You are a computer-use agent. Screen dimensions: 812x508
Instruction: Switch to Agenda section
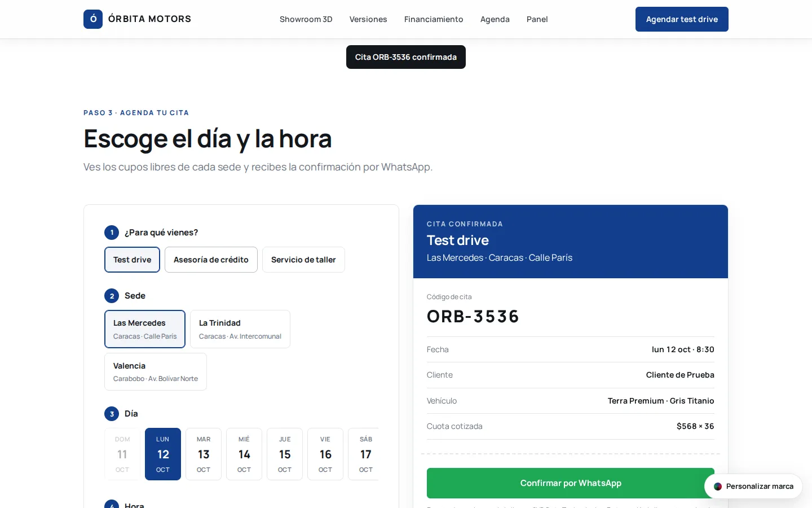tap(495, 19)
